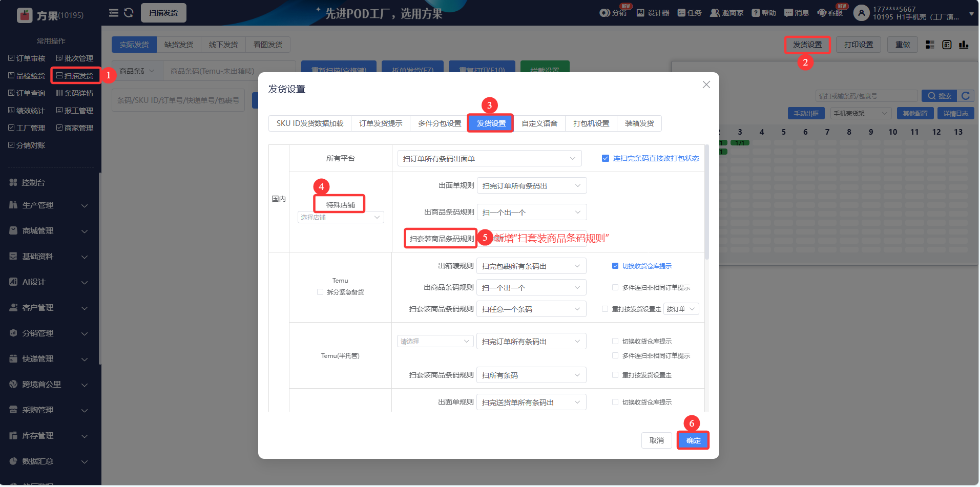Screen dimensions: 980x487
Task: Click the AI设计 sidebar icon
Action: tap(13, 282)
